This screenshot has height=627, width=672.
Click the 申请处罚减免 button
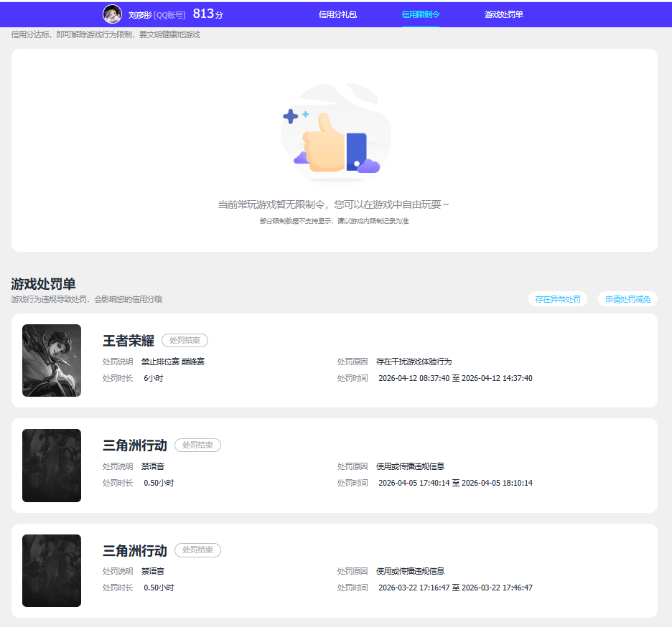(x=627, y=299)
